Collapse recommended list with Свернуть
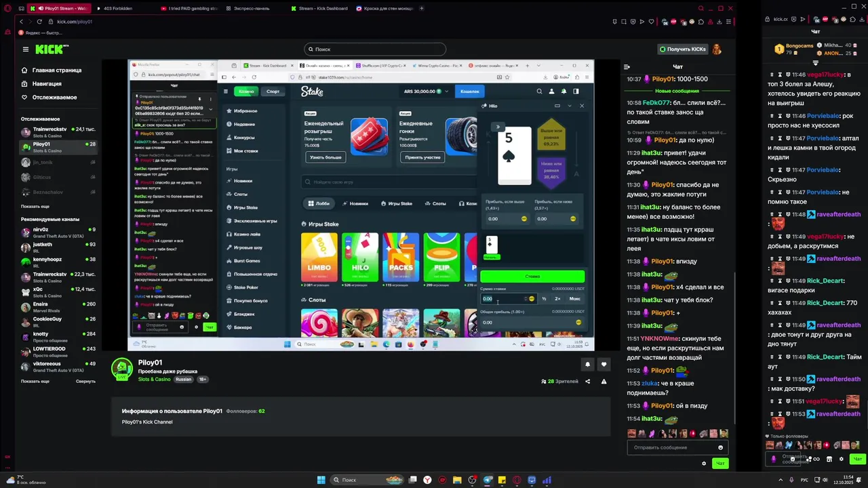 (85, 381)
